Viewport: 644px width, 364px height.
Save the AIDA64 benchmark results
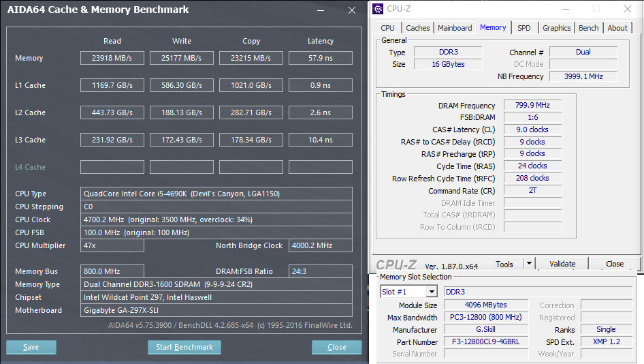[x=31, y=347]
